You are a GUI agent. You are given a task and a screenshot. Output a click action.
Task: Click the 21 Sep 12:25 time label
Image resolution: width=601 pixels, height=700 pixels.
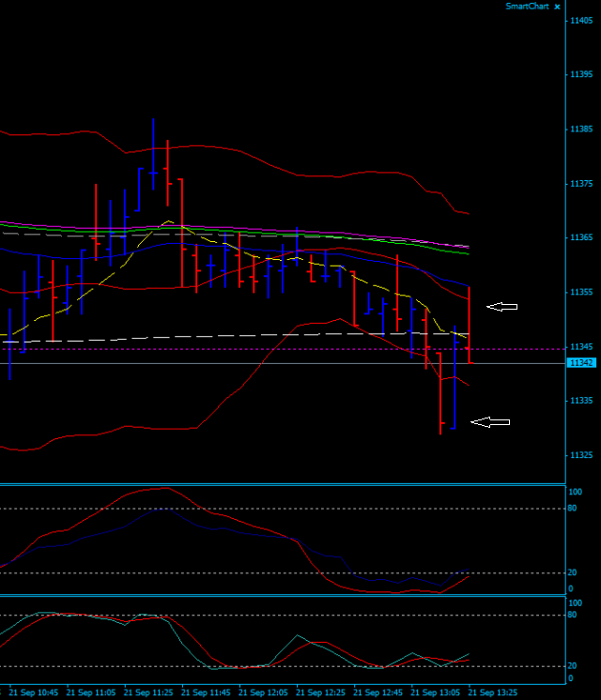320,692
